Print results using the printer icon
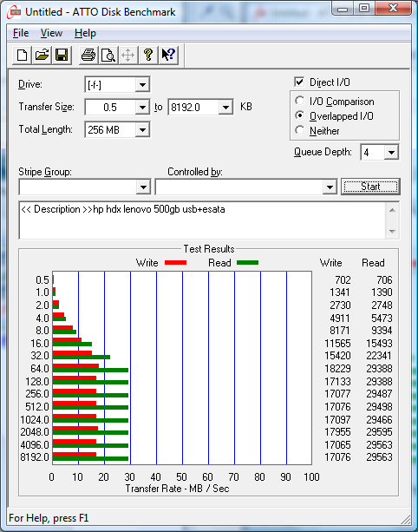The width and height of the screenshot is (418, 532). (88, 55)
